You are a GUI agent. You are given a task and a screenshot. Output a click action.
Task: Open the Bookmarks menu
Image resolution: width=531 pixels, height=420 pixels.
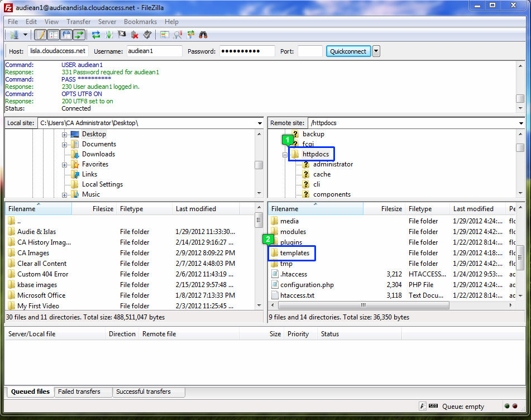tap(140, 22)
